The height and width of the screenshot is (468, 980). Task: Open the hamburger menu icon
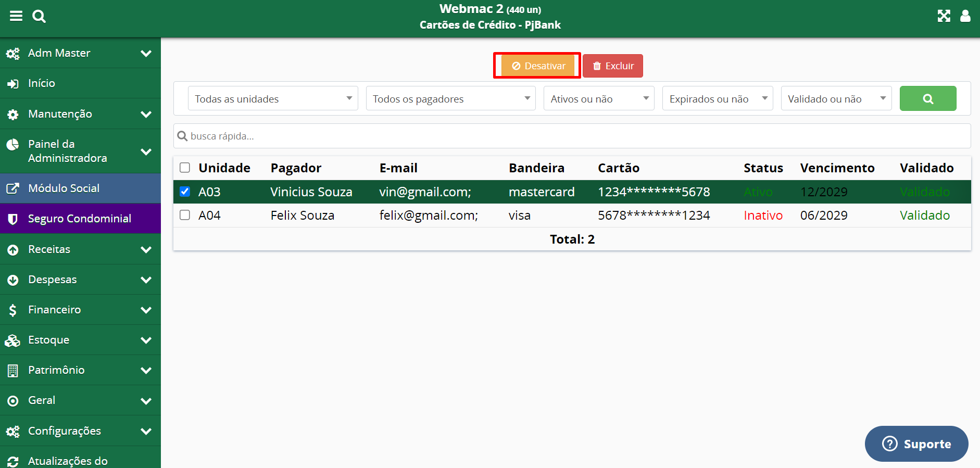16,16
